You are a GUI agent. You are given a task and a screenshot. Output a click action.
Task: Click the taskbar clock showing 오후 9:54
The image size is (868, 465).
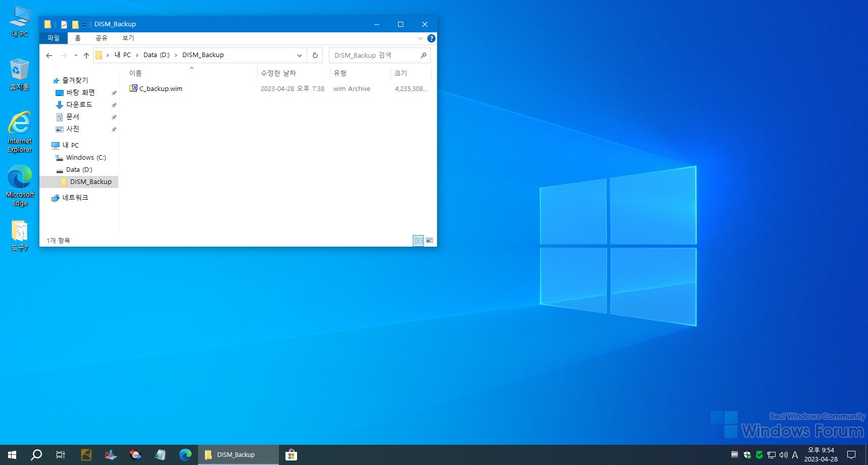click(821, 455)
